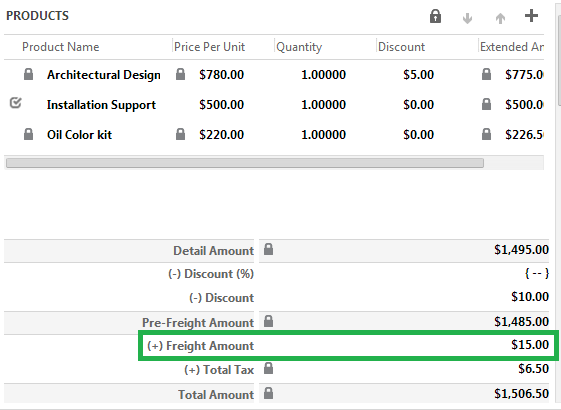This screenshot has width=561, height=410.
Task: Move product up with the up arrow
Action: 500,18
